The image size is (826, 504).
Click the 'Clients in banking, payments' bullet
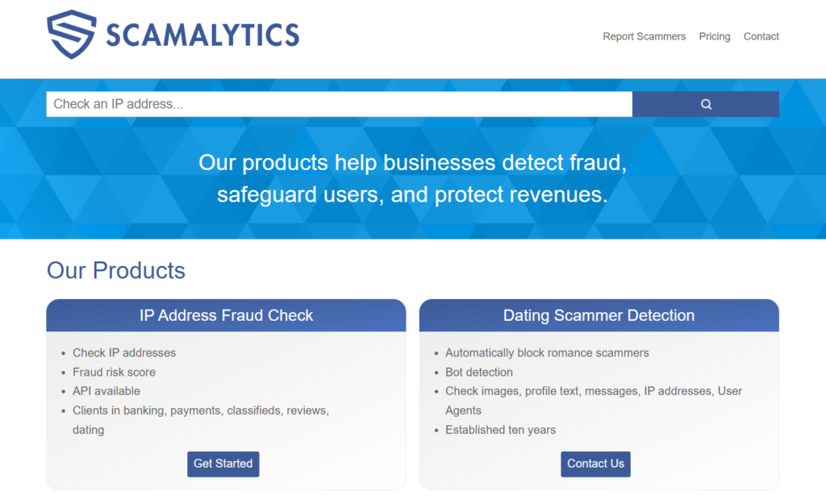pos(200,410)
